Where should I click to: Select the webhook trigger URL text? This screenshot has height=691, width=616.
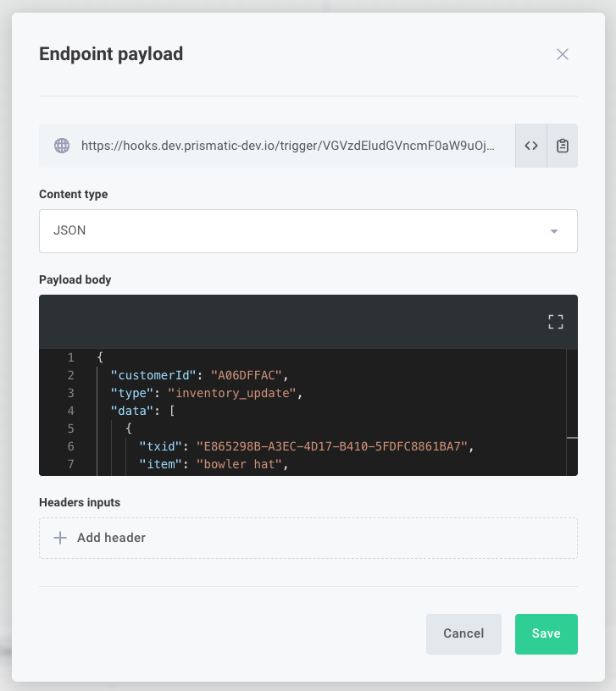[x=288, y=145]
